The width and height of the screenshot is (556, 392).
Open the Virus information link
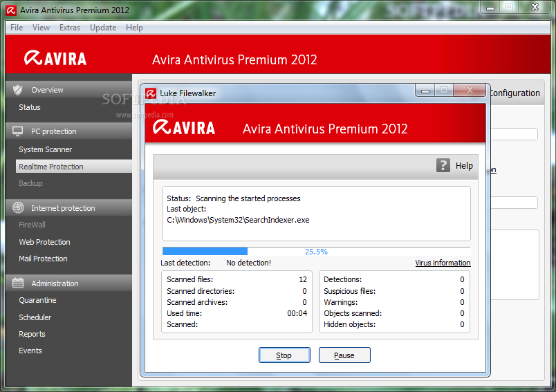click(x=443, y=263)
